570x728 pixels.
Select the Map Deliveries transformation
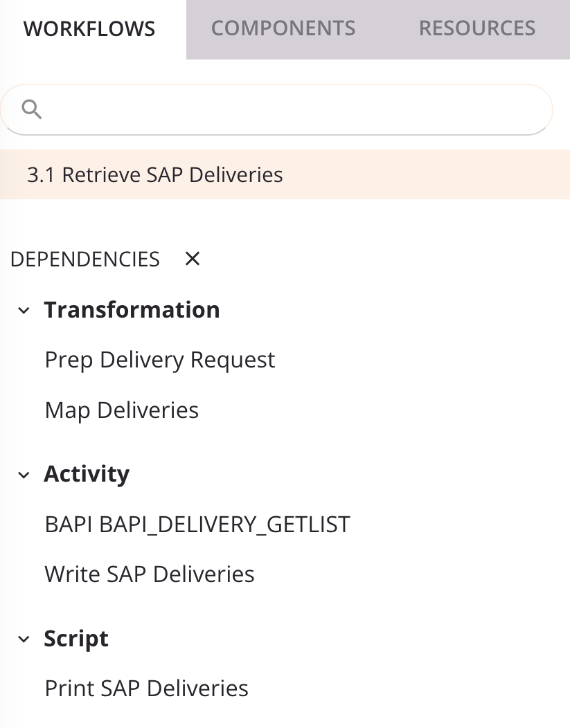click(121, 410)
